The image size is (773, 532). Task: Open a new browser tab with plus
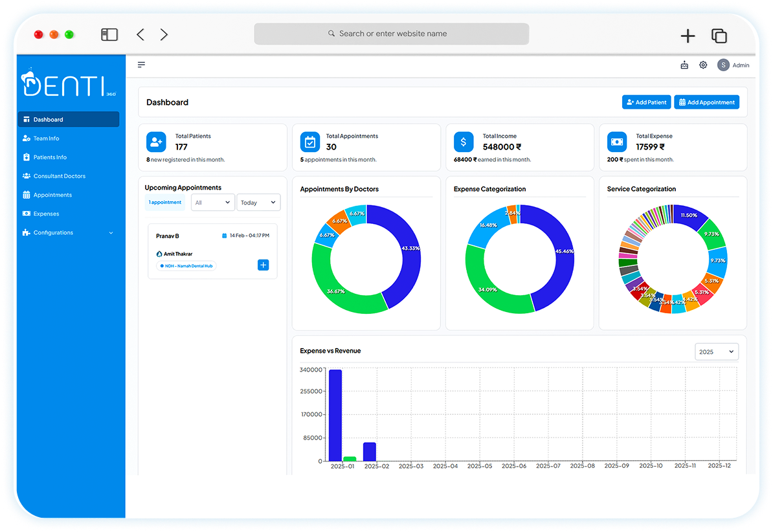688,36
